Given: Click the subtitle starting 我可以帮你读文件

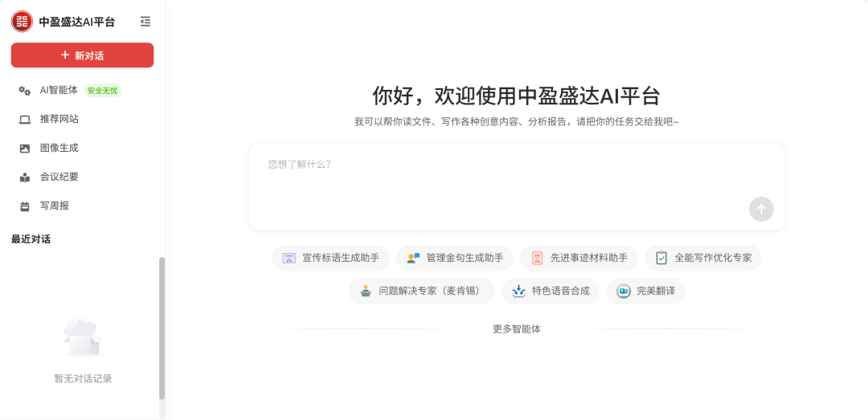Looking at the screenshot, I should point(517,122).
